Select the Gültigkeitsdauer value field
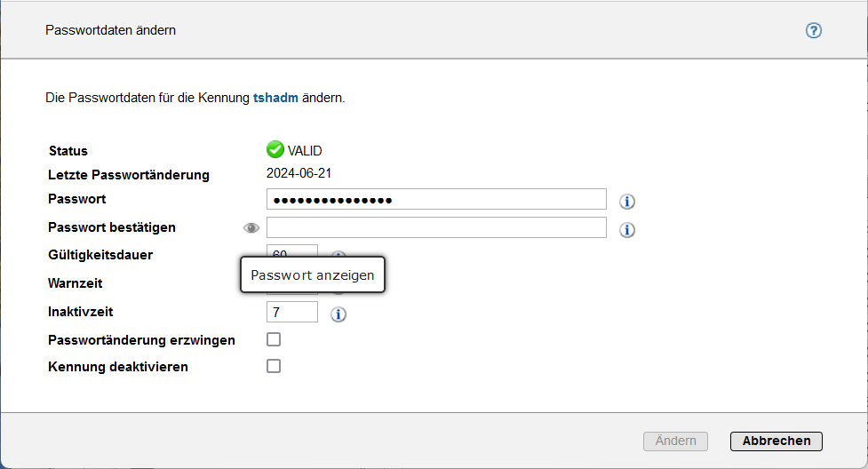 [x=291, y=250]
